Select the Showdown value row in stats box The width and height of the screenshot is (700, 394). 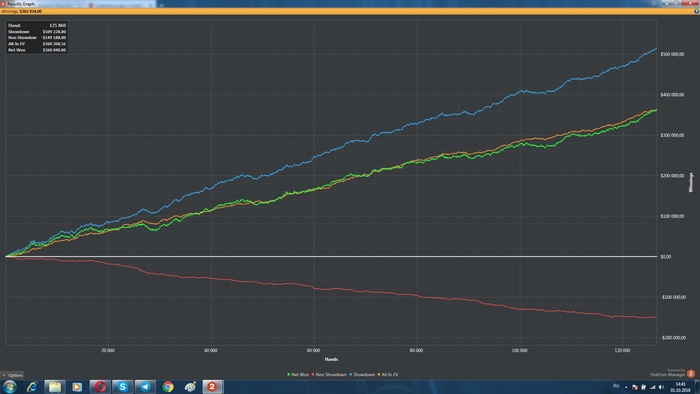pos(37,32)
